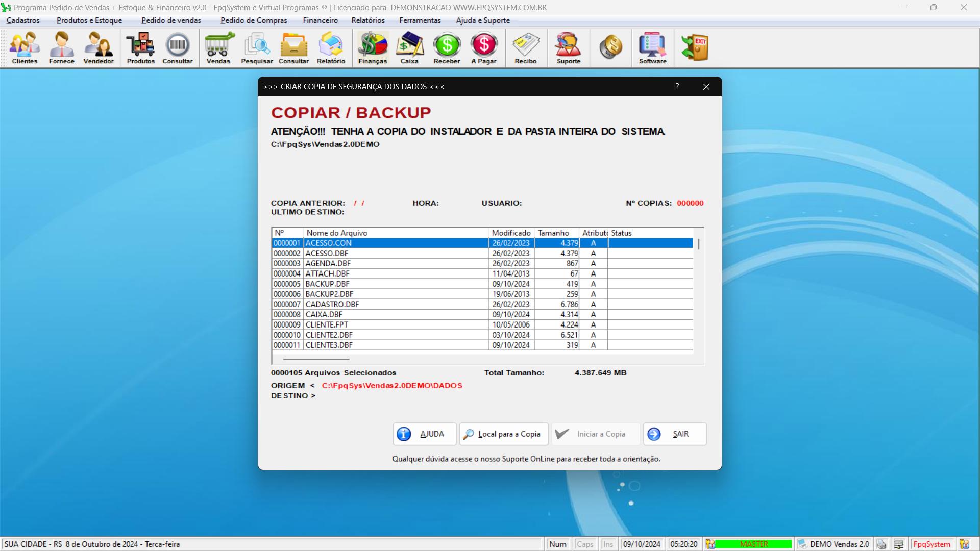Click the origin path C:\FpqSys\Vendas2.0DEMO\DADOS
The width and height of the screenshot is (980, 551).
coord(392,386)
